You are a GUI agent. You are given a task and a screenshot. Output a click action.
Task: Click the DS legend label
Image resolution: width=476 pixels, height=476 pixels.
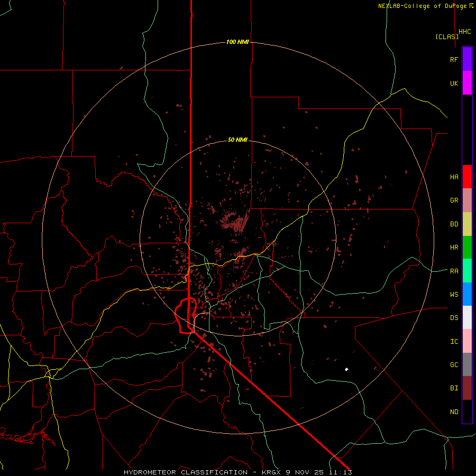pos(454,318)
